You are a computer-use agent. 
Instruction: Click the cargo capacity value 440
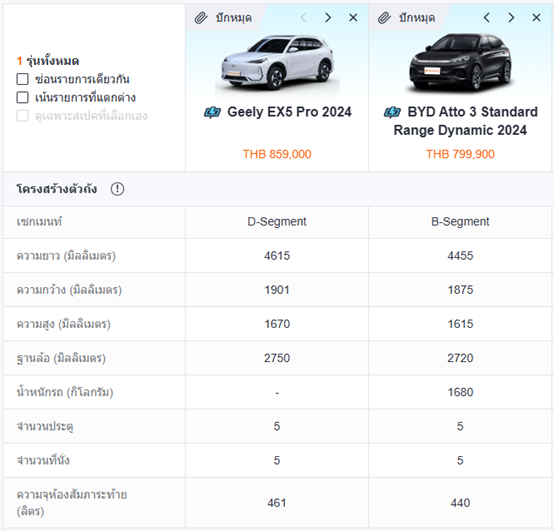[x=460, y=502]
